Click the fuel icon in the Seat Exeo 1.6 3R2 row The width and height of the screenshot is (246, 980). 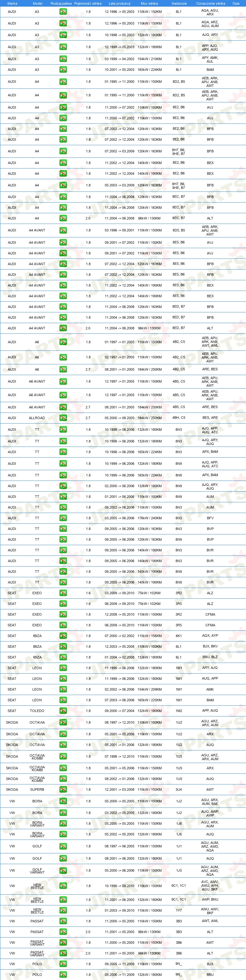pyautogui.click(x=63, y=593)
